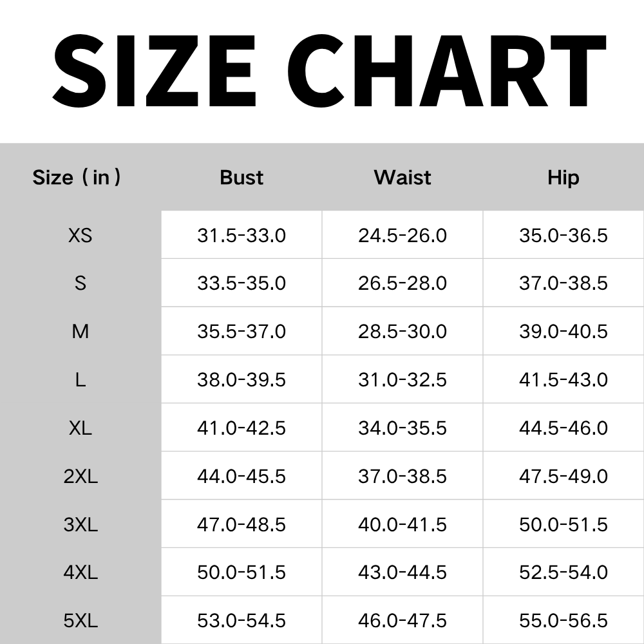This screenshot has height=644, width=644.
Task: Click the L bust cell 38.0-39.5
Action: click(241, 379)
